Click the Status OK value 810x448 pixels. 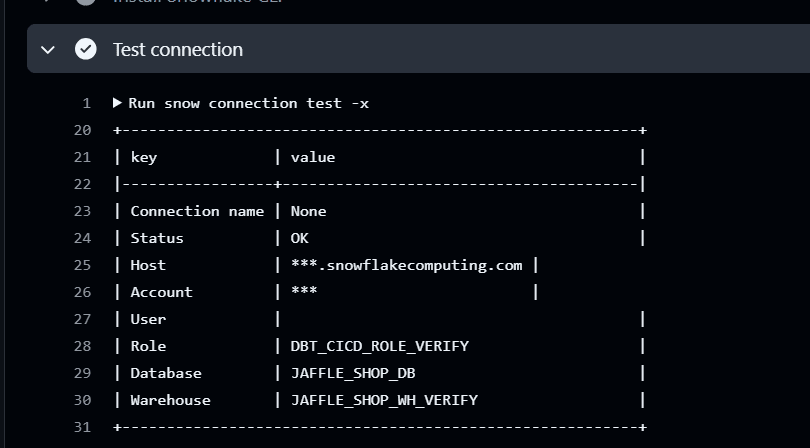tap(300, 238)
